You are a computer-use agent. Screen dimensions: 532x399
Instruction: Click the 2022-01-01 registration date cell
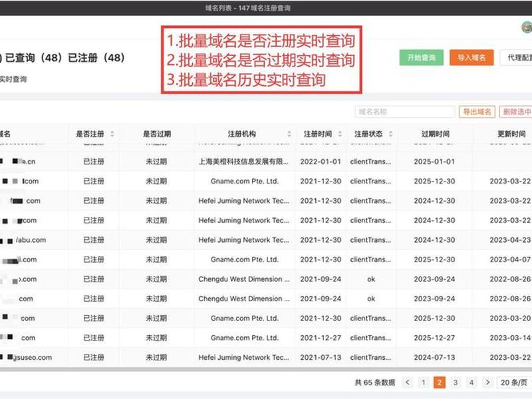click(x=321, y=162)
